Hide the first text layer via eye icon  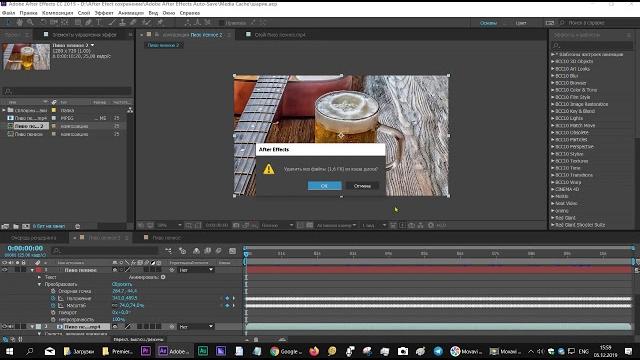tap(4, 270)
